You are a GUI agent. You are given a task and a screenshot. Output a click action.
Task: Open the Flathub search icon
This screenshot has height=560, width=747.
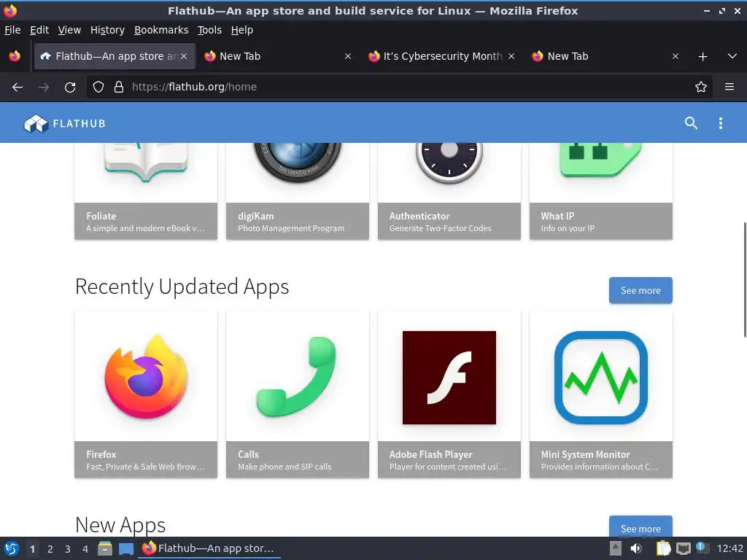(x=691, y=123)
